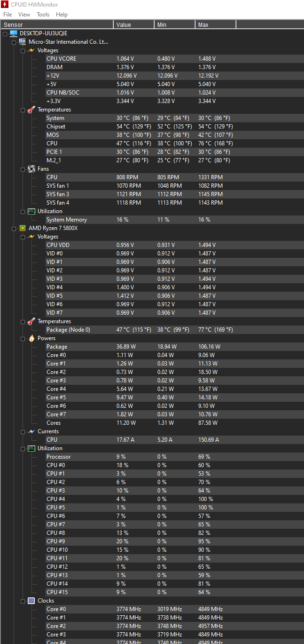Viewport: 304px width, 644px height.
Task: Open the Help menu
Action: [x=62, y=15]
